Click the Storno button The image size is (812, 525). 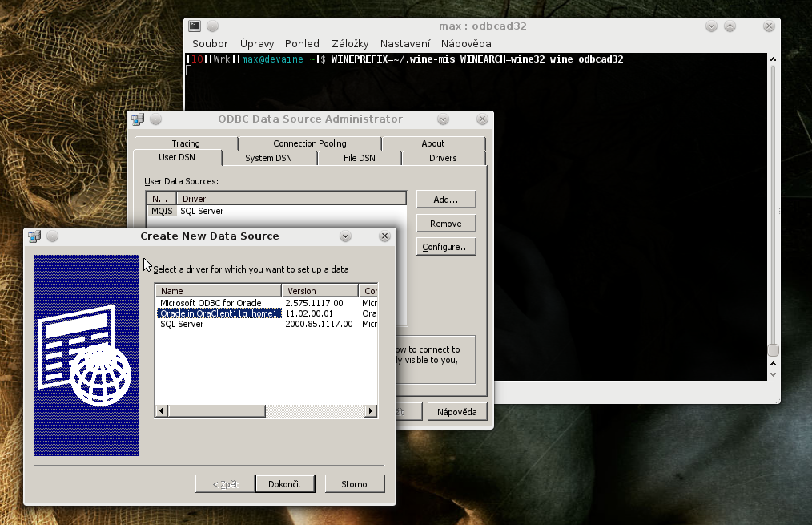tap(354, 484)
